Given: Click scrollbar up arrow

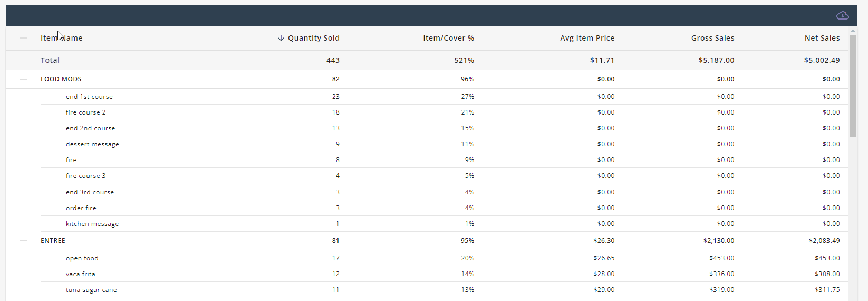Looking at the screenshot, I should (x=853, y=31).
